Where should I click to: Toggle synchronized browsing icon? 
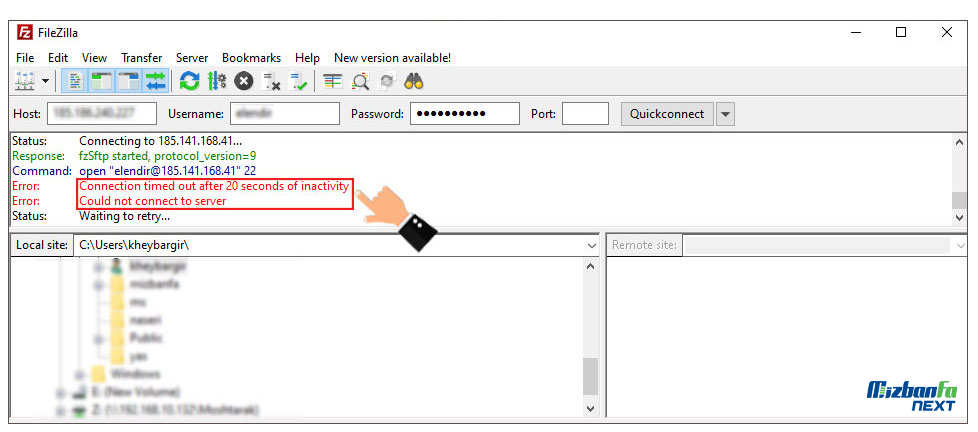(x=387, y=81)
